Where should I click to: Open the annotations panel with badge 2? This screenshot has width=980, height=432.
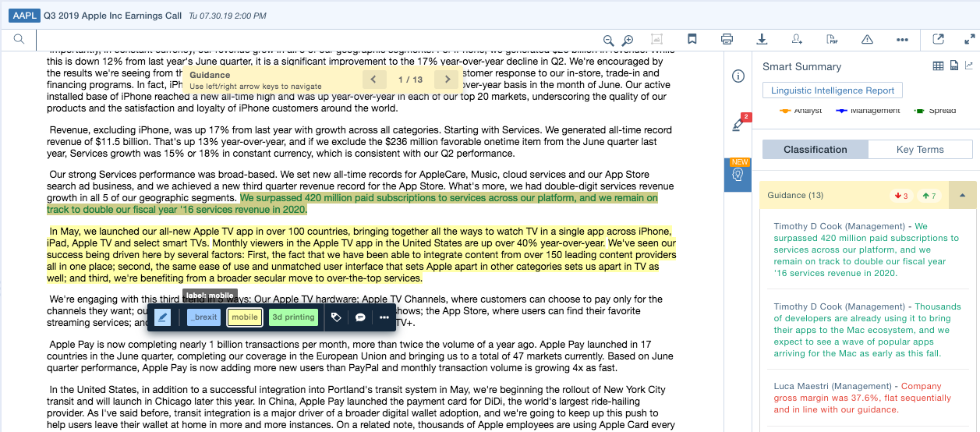738,124
